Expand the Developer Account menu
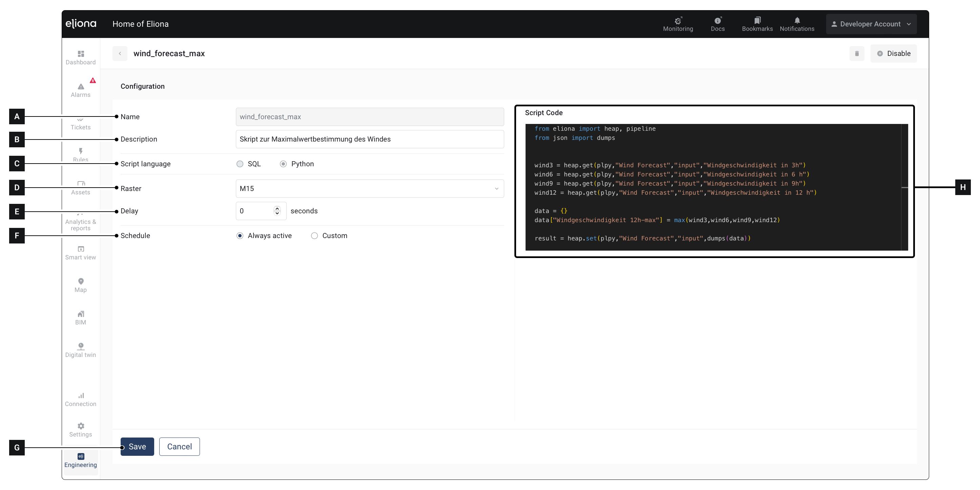Viewport: 980px width, 490px height. point(871,24)
